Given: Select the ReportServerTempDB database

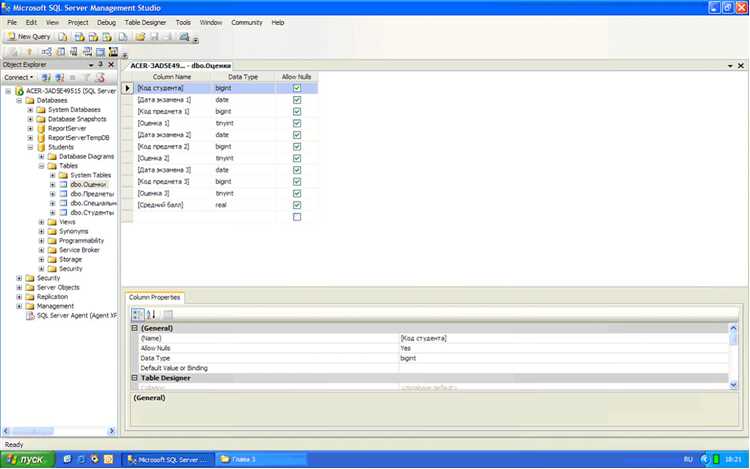Looking at the screenshot, I should [78, 138].
